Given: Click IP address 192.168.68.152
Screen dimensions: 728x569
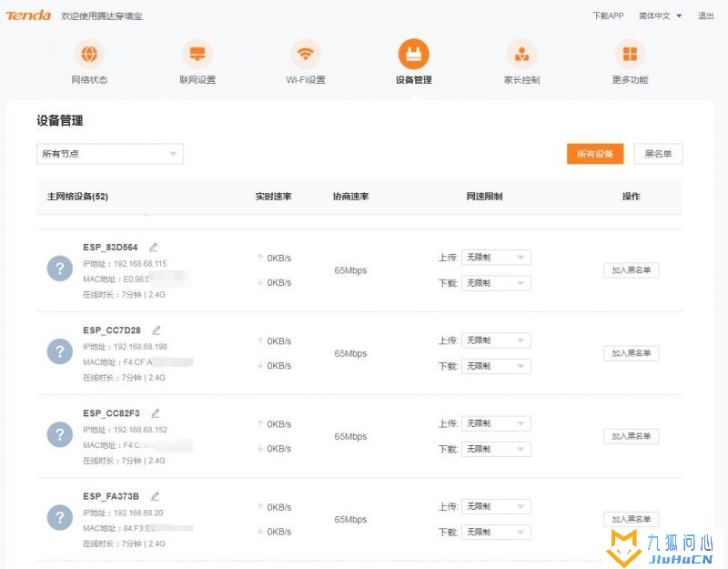Looking at the screenshot, I should tap(140, 430).
